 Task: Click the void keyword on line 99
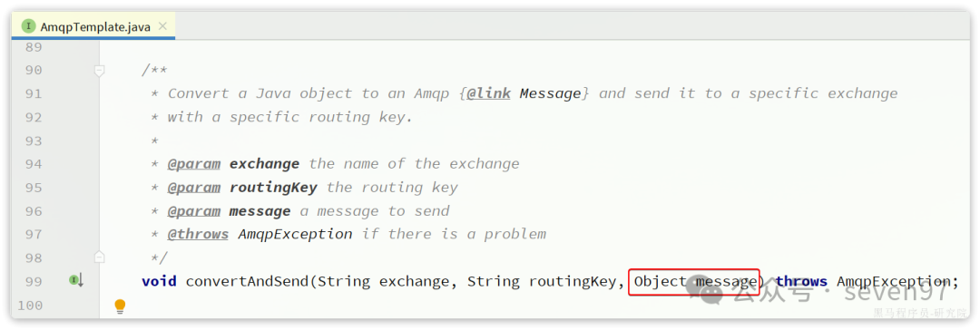pyautogui.click(x=160, y=282)
